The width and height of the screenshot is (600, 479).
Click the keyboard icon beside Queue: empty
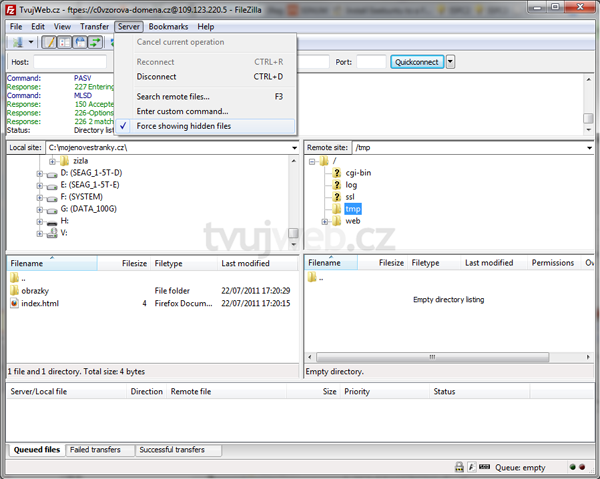484,466
